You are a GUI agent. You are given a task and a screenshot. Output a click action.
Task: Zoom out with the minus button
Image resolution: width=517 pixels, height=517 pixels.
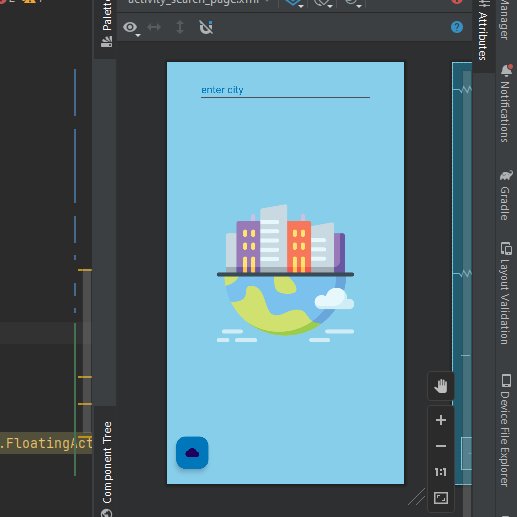pos(441,446)
